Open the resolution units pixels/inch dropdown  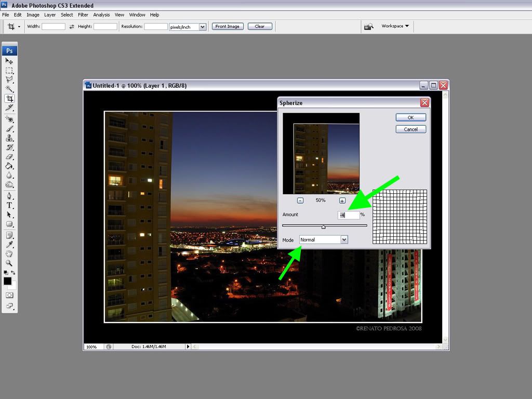tap(202, 26)
